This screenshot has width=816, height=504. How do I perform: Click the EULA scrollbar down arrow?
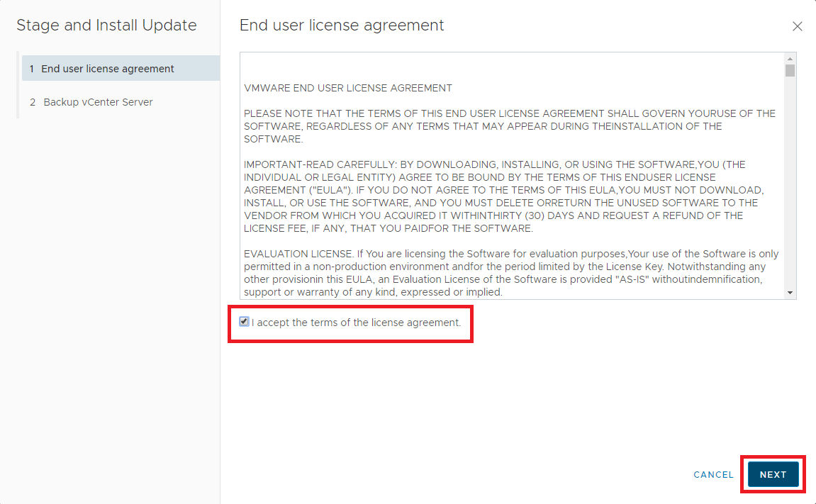coord(790,293)
